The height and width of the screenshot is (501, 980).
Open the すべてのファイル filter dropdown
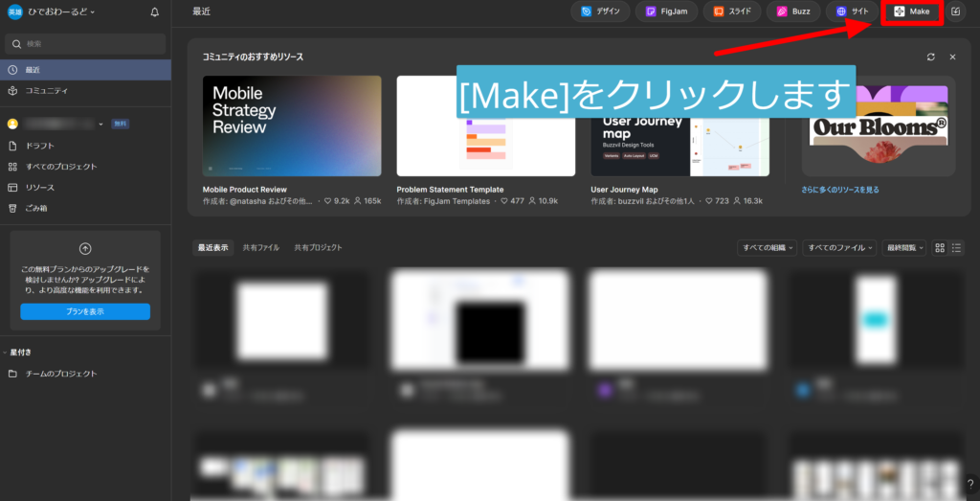click(x=839, y=247)
